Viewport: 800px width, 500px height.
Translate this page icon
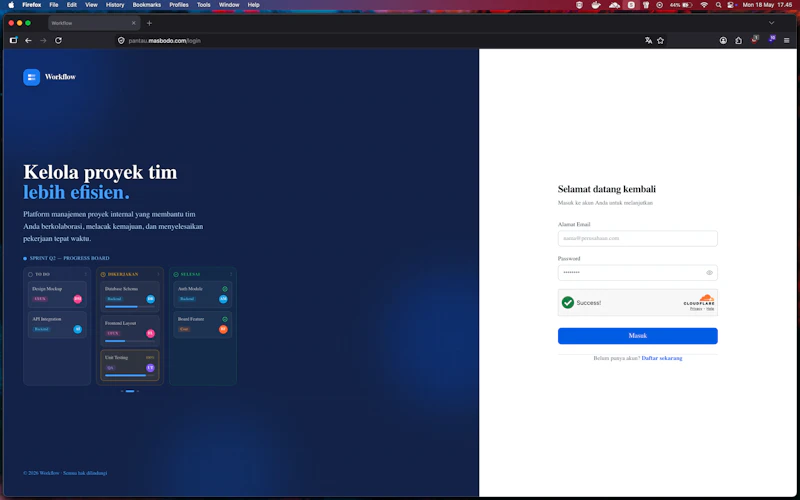click(648, 40)
